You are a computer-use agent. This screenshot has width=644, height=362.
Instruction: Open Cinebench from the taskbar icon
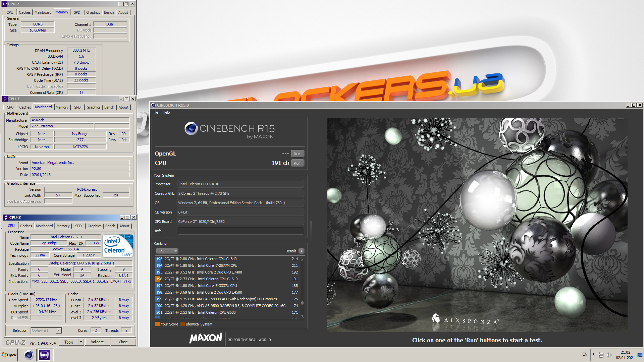(x=29, y=355)
